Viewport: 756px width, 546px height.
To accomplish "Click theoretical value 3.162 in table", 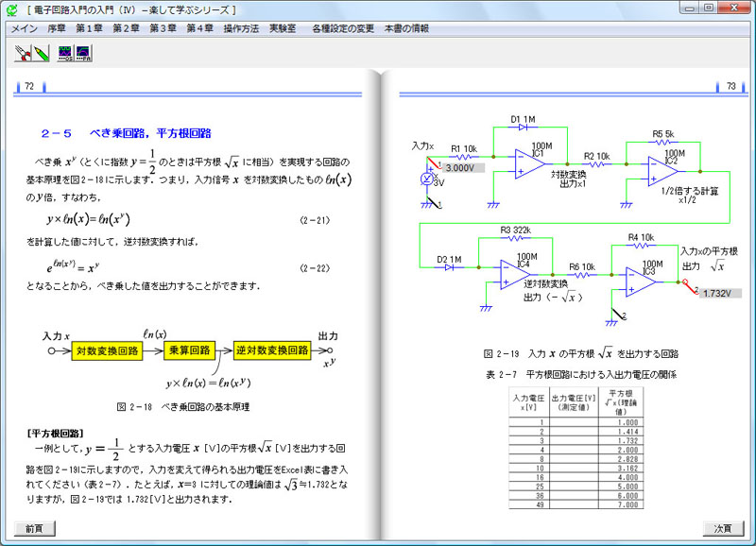I will click(x=628, y=469).
